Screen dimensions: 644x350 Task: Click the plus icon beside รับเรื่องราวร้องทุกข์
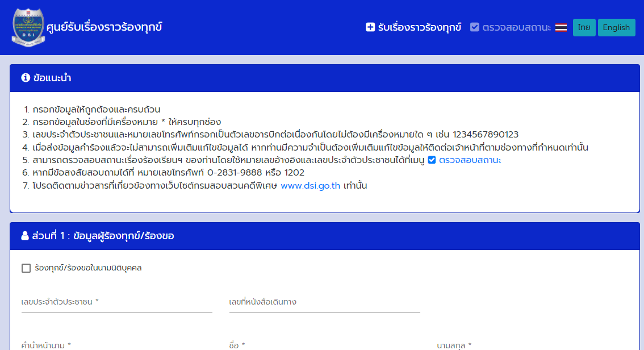pos(370,27)
